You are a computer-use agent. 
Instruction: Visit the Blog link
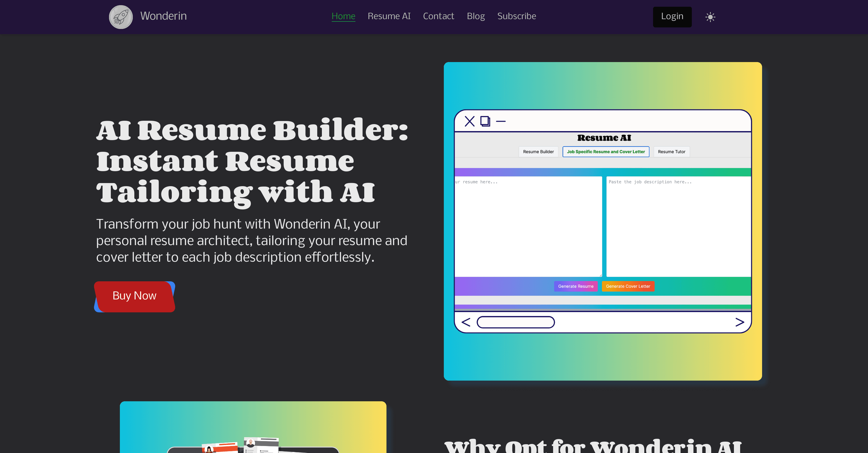(x=475, y=16)
